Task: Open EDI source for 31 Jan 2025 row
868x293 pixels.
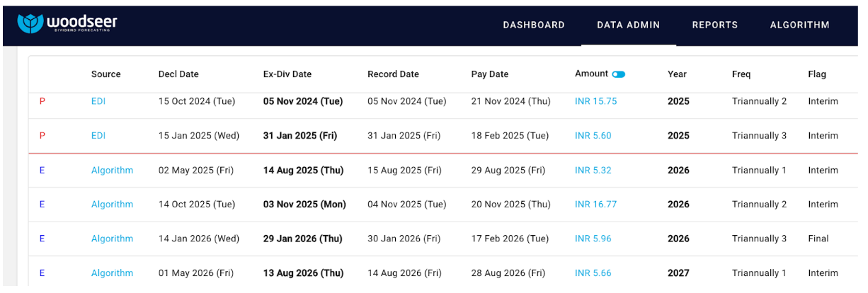Action: point(98,136)
